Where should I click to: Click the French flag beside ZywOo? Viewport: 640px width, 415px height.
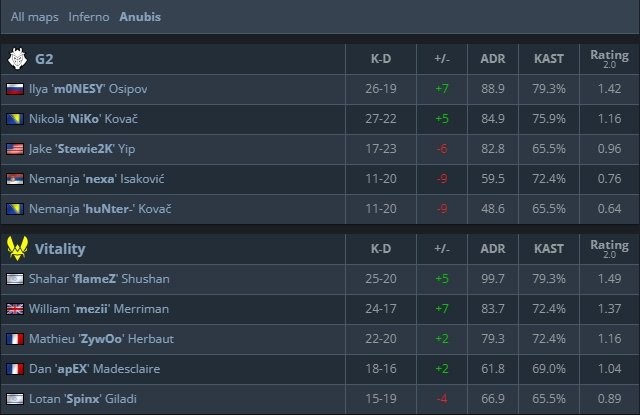[x=15, y=339]
